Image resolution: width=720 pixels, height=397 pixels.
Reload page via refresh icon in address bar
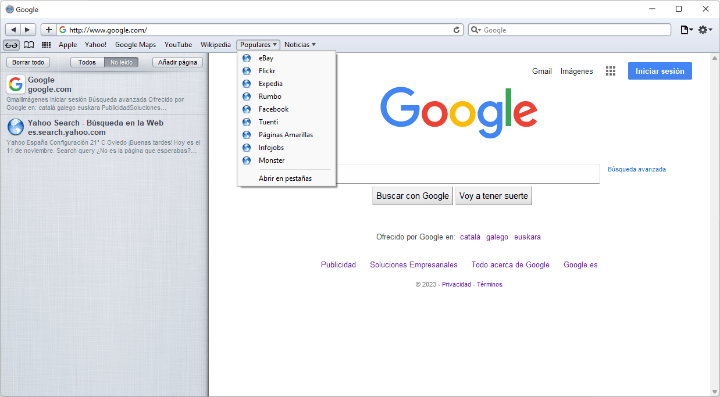(x=456, y=30)
